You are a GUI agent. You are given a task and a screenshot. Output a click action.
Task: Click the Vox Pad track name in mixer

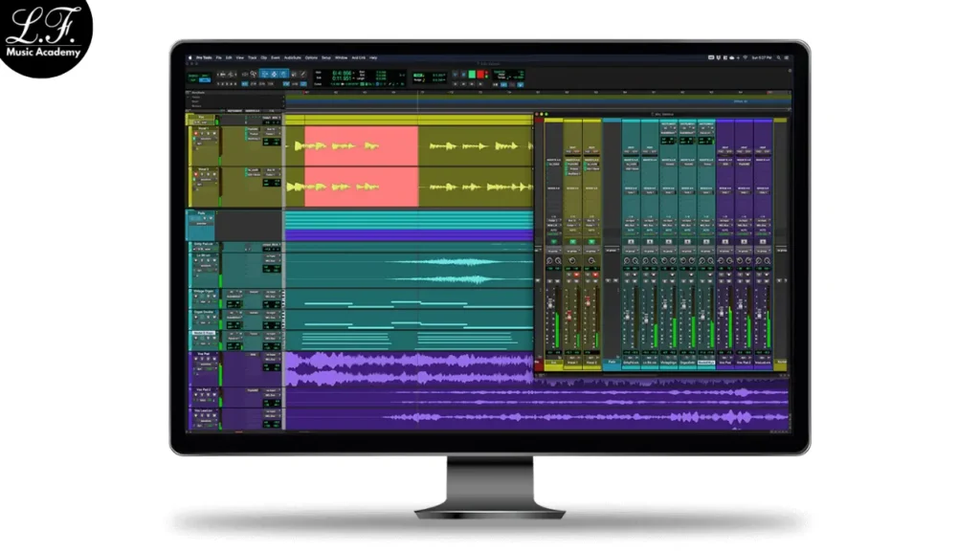coord(724,363)
